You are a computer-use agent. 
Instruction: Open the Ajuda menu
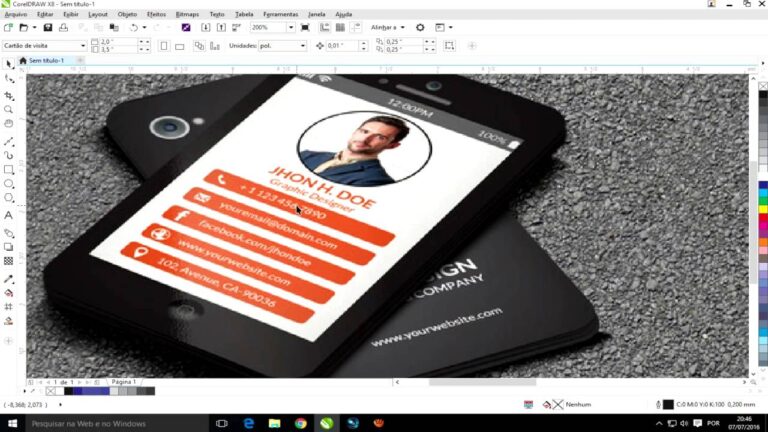click(x=343, y=14)
